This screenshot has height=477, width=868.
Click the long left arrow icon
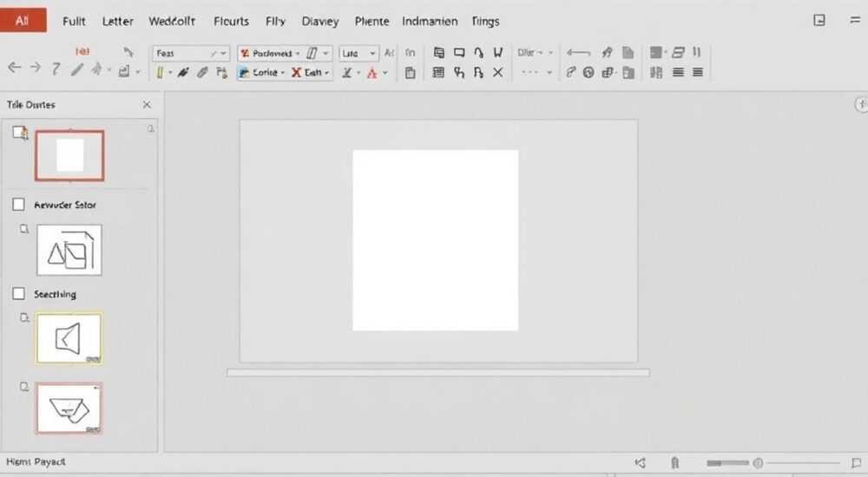[578, 53]
